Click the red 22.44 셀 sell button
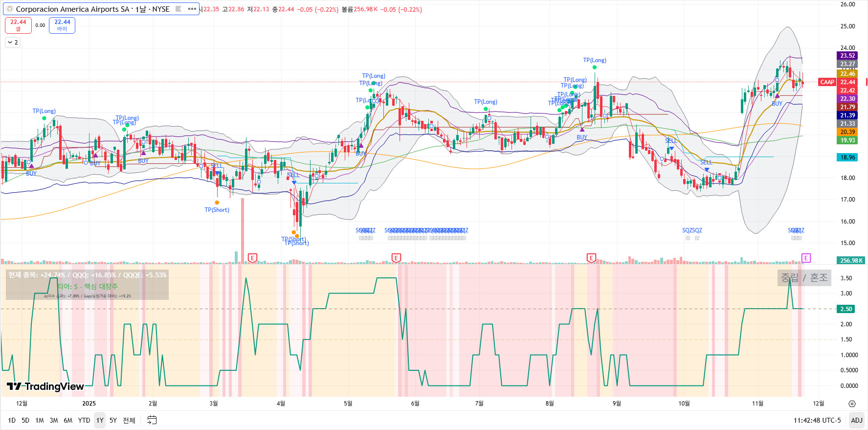The width and height of the screenshot is (868, 430). pyautogui.click(x=18, y=25)
